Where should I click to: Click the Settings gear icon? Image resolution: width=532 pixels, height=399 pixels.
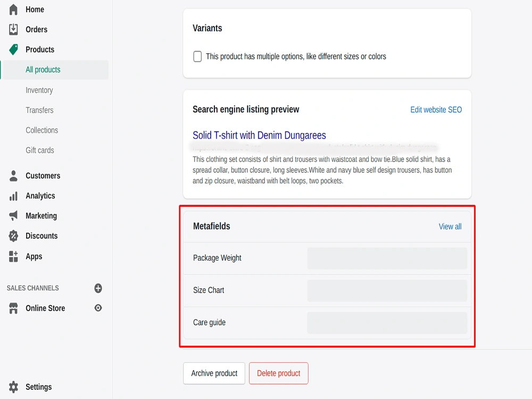13,387
